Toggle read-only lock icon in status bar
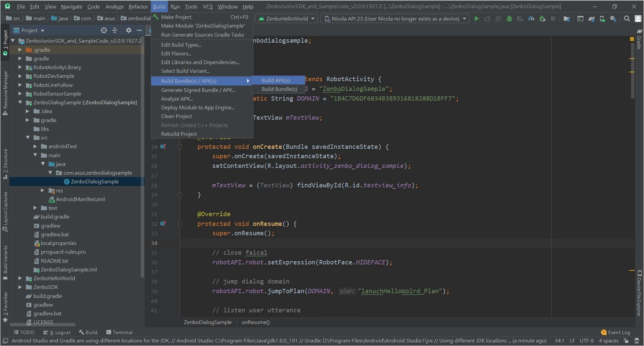Image resolution: width=644 pixels, height=346 pixels. point(626,340)
